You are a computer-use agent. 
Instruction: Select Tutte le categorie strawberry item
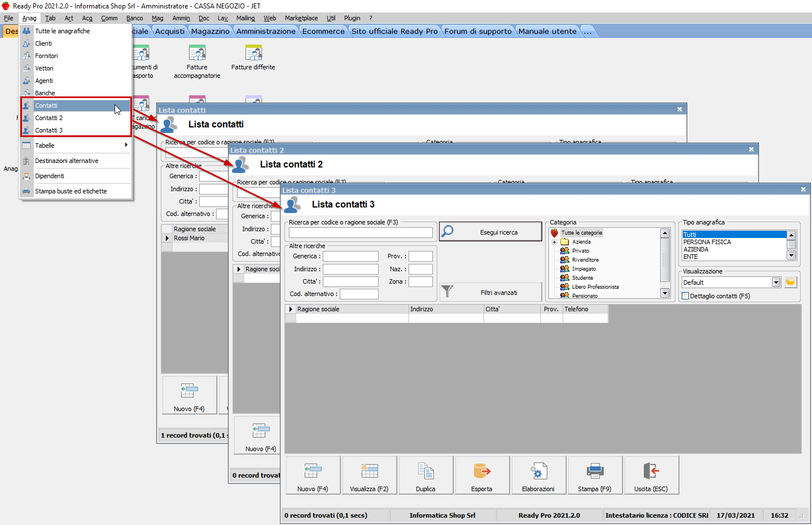[577, 233]
